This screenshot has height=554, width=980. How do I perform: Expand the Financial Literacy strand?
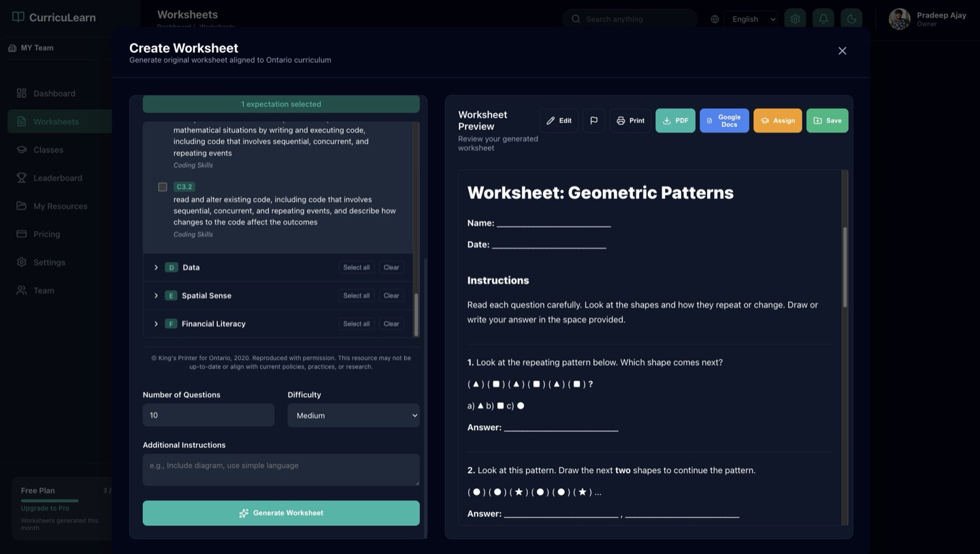(156, 324)
